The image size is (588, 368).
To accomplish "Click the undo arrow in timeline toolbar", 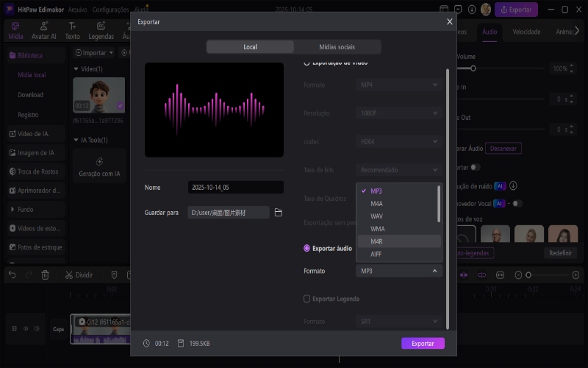I will [12, 275].
